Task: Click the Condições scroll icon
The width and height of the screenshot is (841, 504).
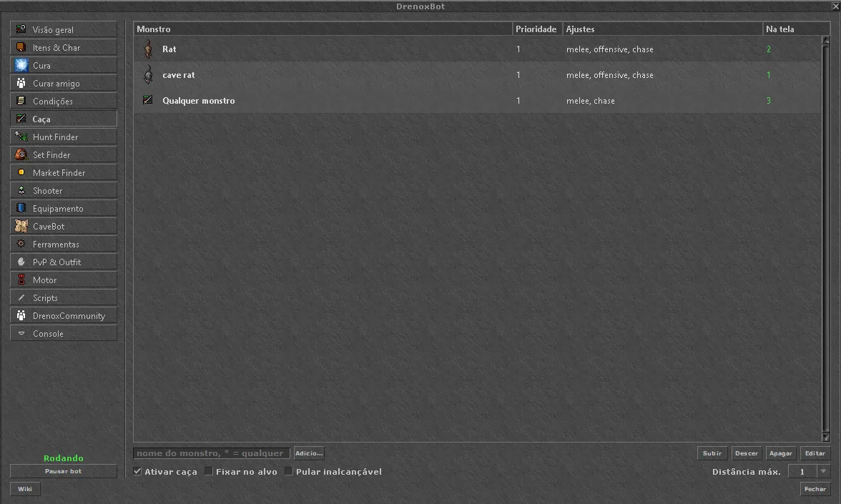Action: 21,101
